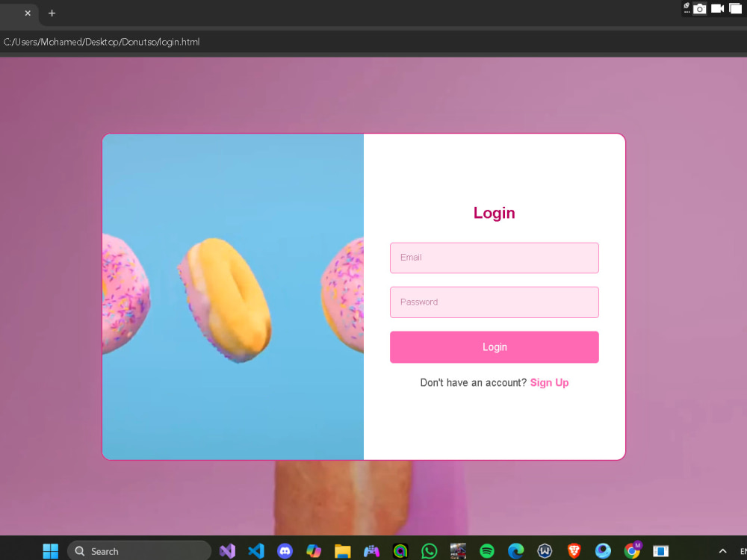
Task: Open File Explorer from the taskbar
Action: point(343,551)
